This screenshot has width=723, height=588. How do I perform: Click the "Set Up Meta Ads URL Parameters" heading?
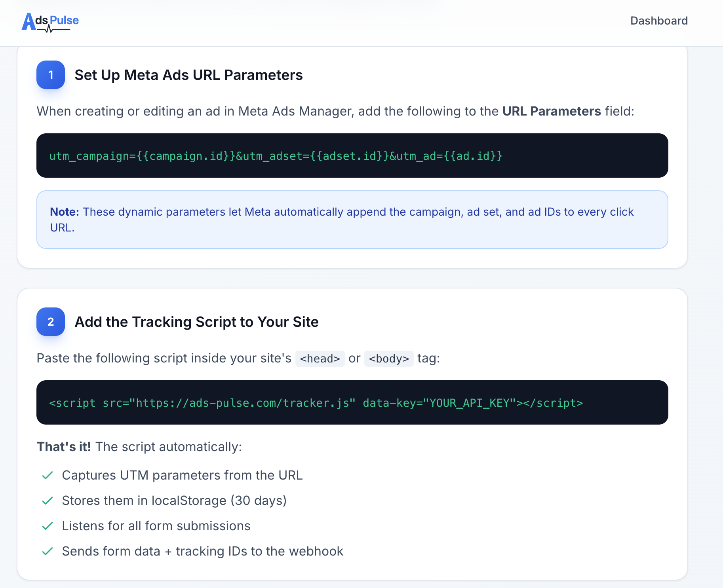tap(188, 75)
